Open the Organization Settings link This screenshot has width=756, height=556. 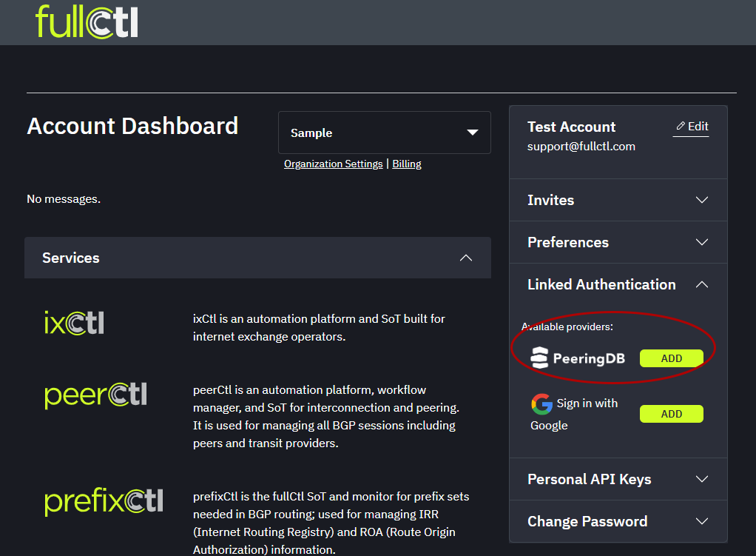pyautogui.click(x=333, y=164)
